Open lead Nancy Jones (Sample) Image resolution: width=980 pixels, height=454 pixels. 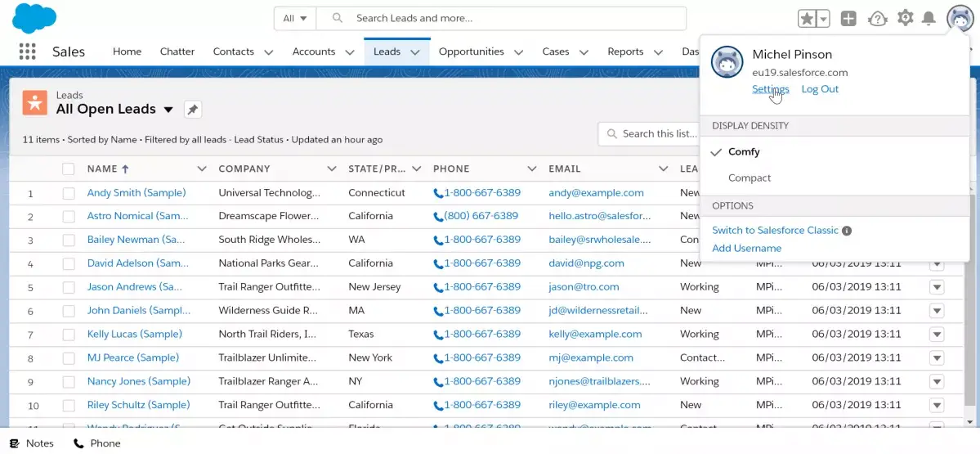(139, 381)
